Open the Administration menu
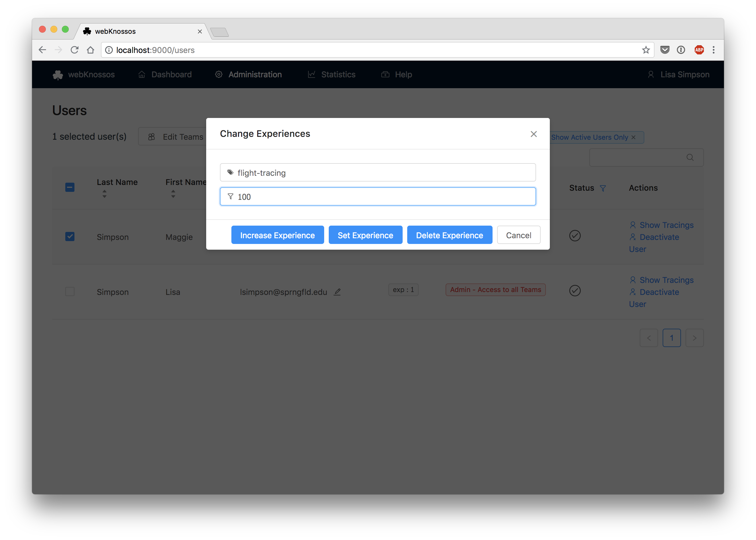 249,74
